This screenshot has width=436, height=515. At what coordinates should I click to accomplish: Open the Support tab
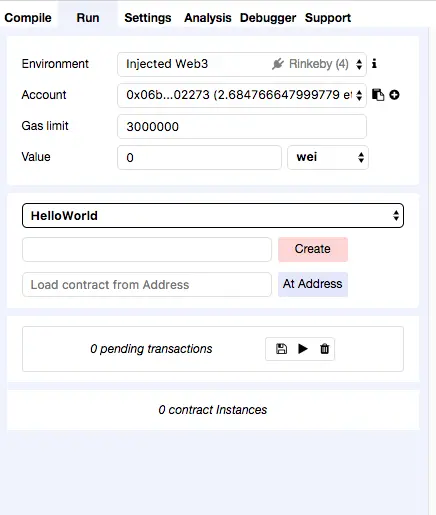point(328,18)
